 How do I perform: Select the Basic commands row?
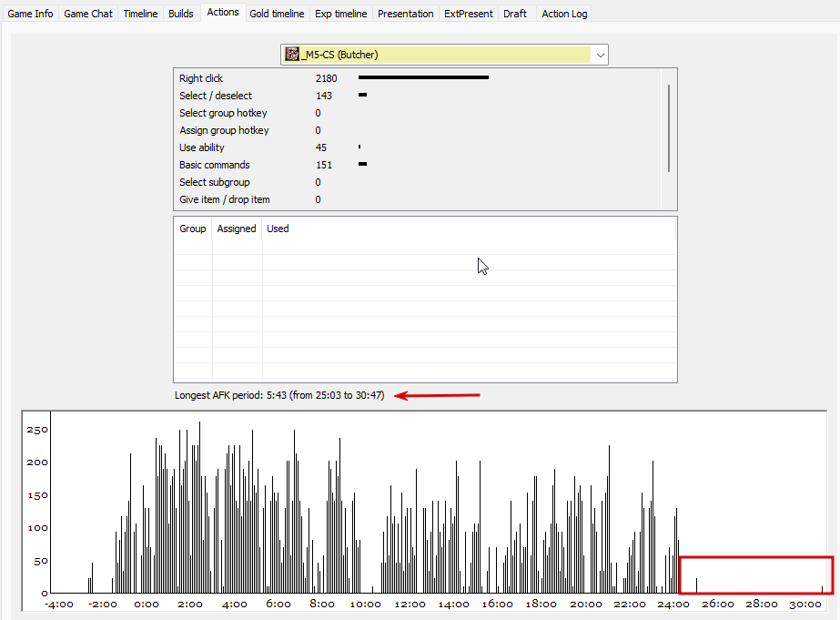pos(418,165)
